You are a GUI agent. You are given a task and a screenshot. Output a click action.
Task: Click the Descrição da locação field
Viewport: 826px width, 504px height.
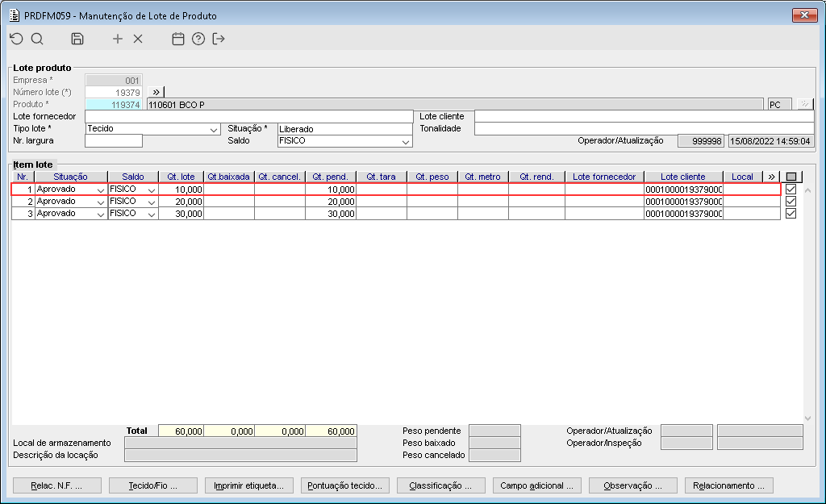click(x=240, y=456)
